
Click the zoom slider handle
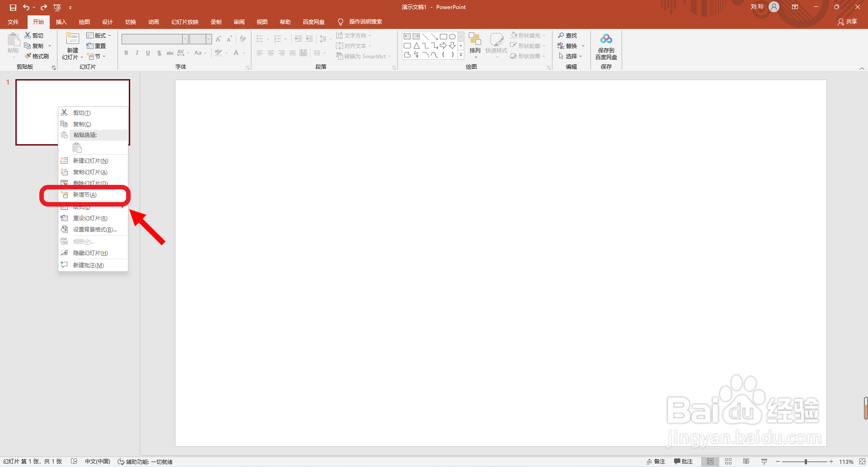coord(806,462)
